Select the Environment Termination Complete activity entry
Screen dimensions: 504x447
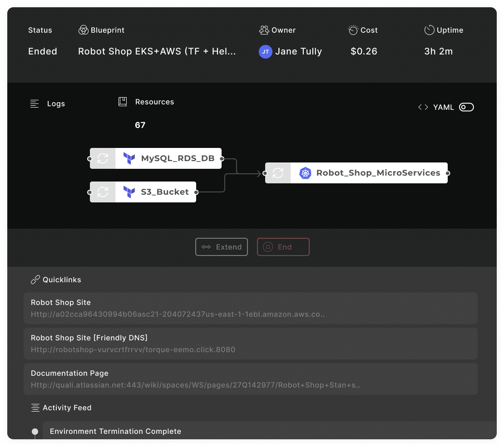(x=115, y=431)
